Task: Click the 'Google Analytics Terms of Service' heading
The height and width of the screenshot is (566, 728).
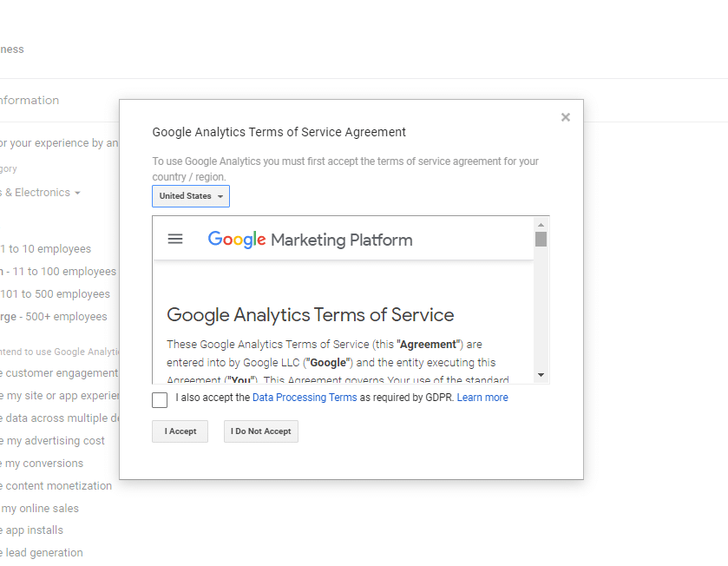Action: [x=310, y=315]
